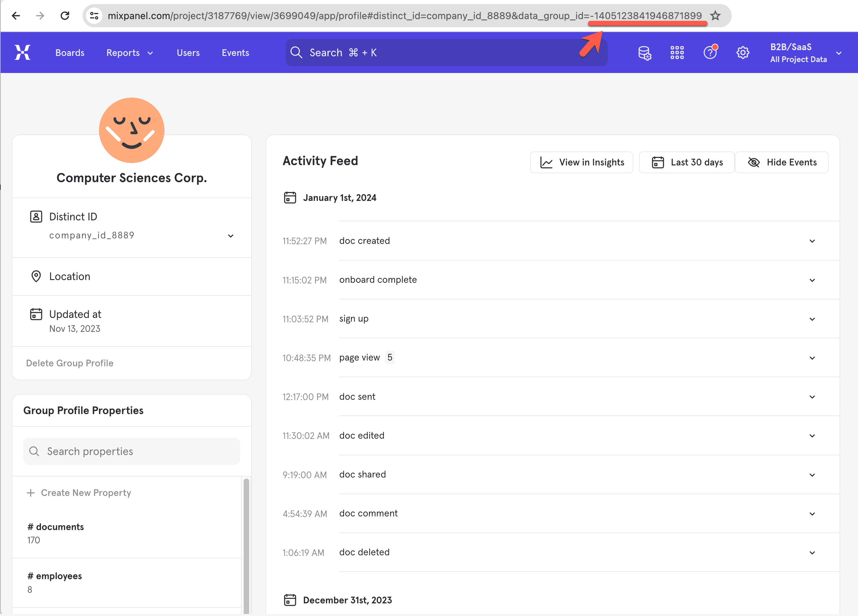
Task: Bookmark page with star icon
Action: (x=715, y=16)
